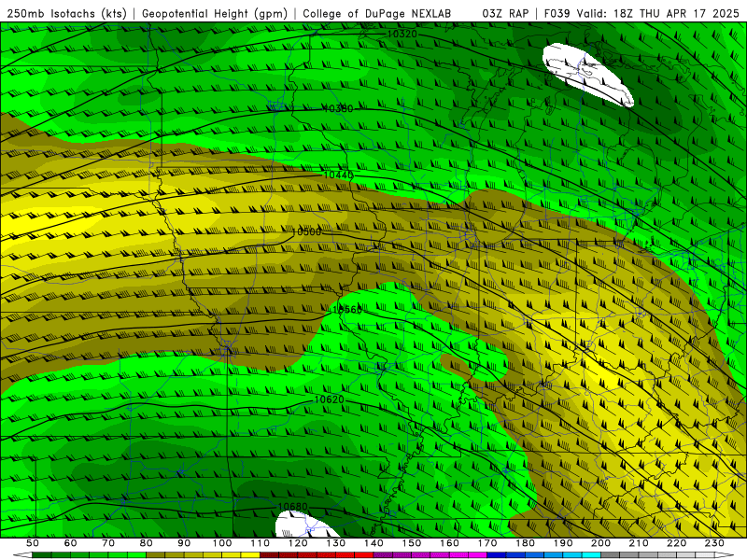Image resolution: width=747 pixels, height=560 pixels.
Task: Click the 200 value on the color scale
Action: (600, 543)
